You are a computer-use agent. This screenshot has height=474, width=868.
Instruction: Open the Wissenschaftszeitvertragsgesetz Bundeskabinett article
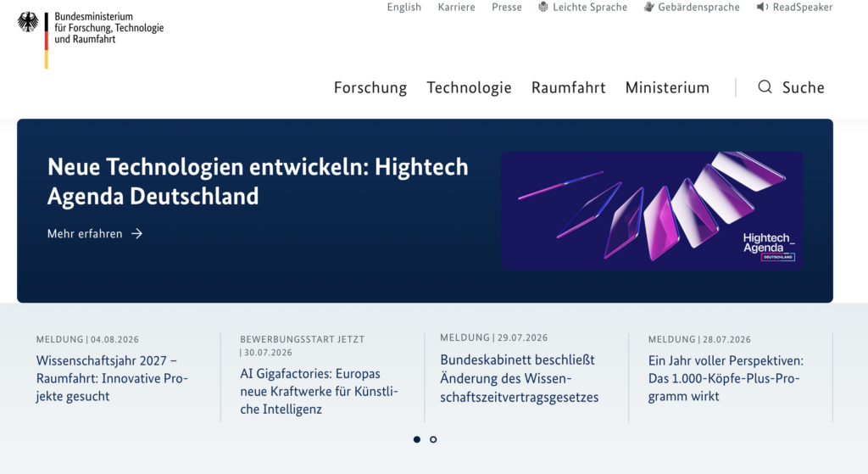(x=520, y=379)
